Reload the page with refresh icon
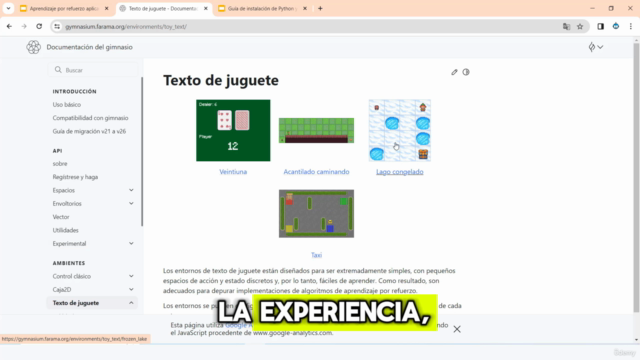Viewport: 640px width, 360px height. 39,27
